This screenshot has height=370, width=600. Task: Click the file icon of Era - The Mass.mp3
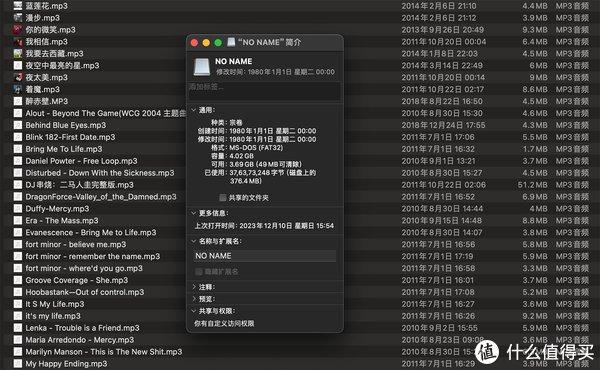coord(18,220)
